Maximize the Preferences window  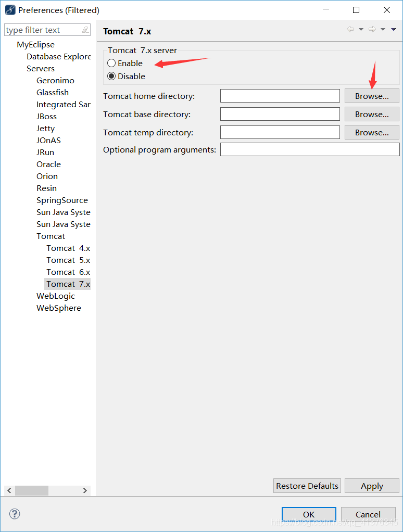tap(356, 10)
